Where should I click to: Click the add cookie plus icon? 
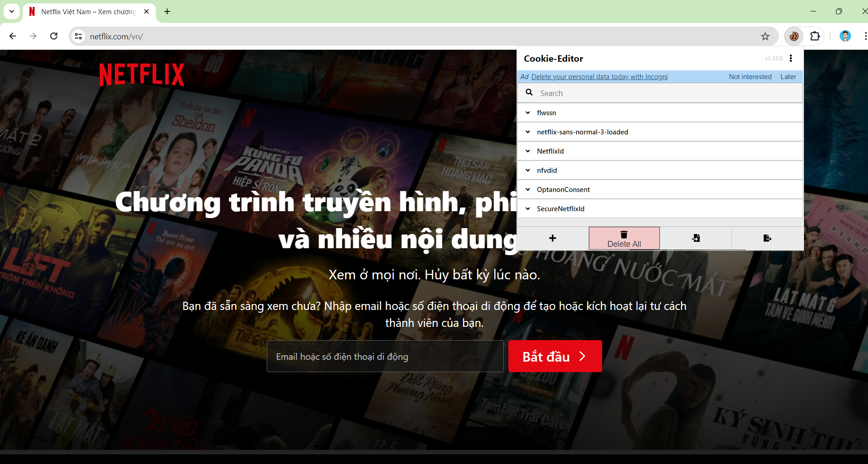pos(552,238)
